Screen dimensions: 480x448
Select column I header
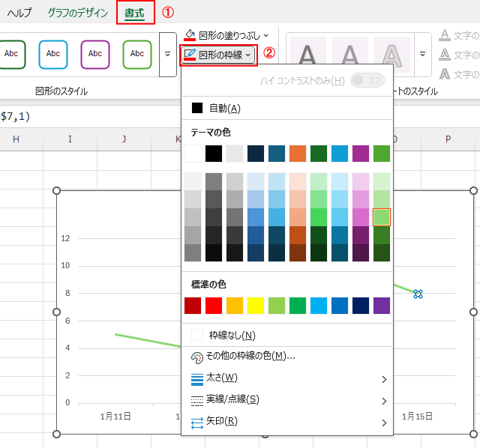70,139
